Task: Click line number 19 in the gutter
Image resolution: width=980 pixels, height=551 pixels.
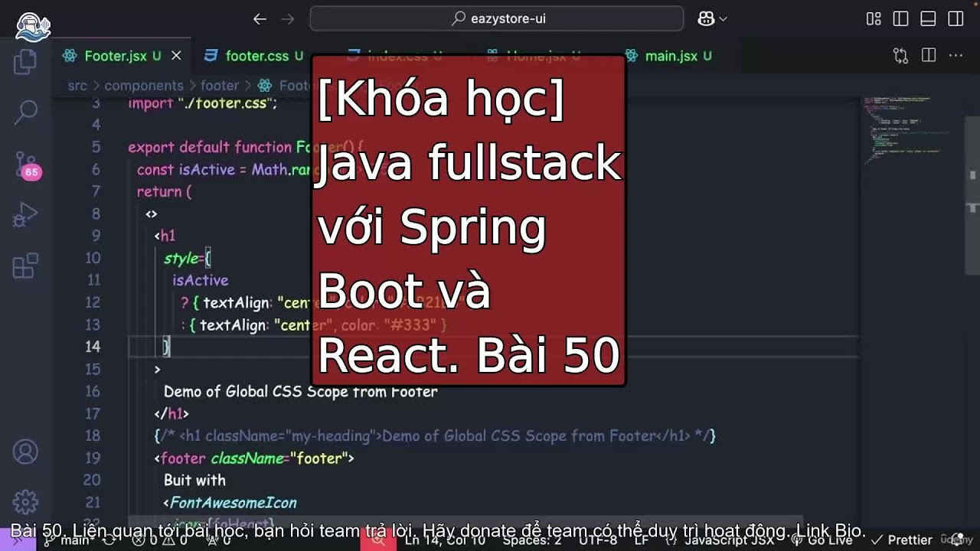Action: [92, 458]
